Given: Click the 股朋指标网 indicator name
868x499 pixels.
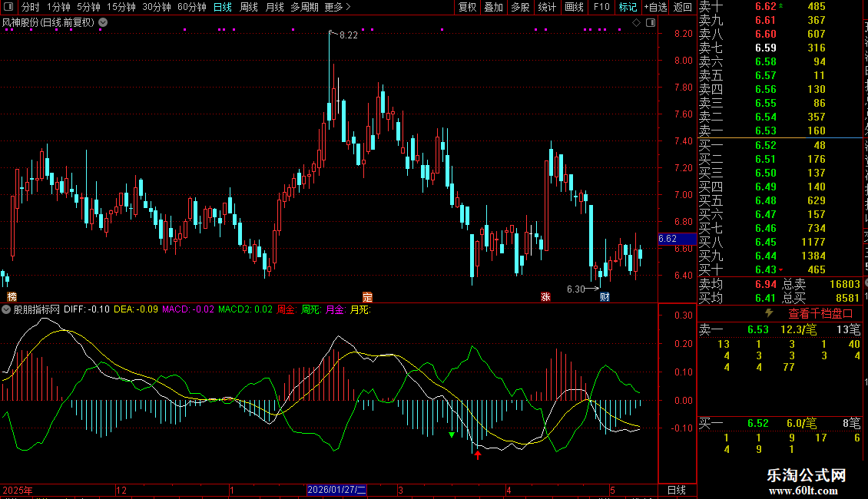Looking at the screenshot, I should pyautogui.click(x=37, y=309).
